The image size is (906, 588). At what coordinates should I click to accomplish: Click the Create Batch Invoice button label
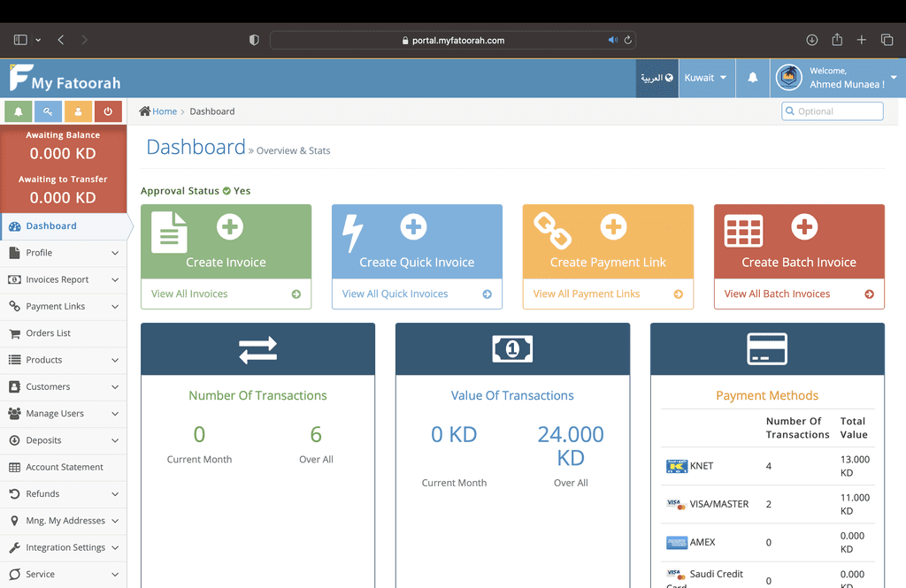[x=799, y=263]
